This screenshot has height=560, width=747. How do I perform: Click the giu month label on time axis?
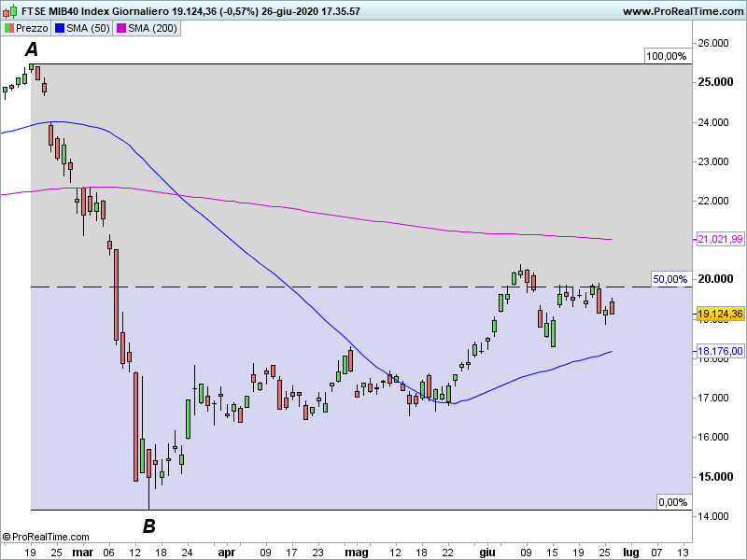(x=486, y=553)
